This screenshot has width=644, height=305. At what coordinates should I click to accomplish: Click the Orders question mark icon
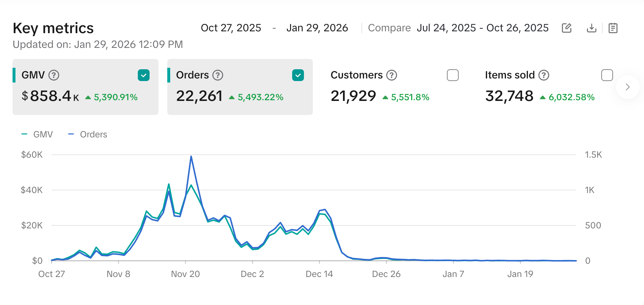[218, 75]
